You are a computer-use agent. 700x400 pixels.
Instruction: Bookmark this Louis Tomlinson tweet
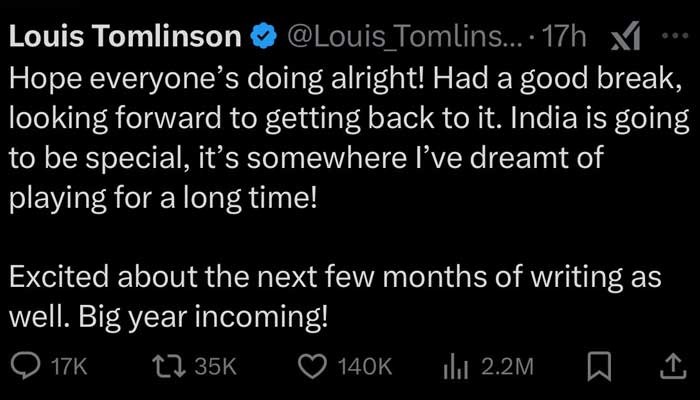pos(599,367)
